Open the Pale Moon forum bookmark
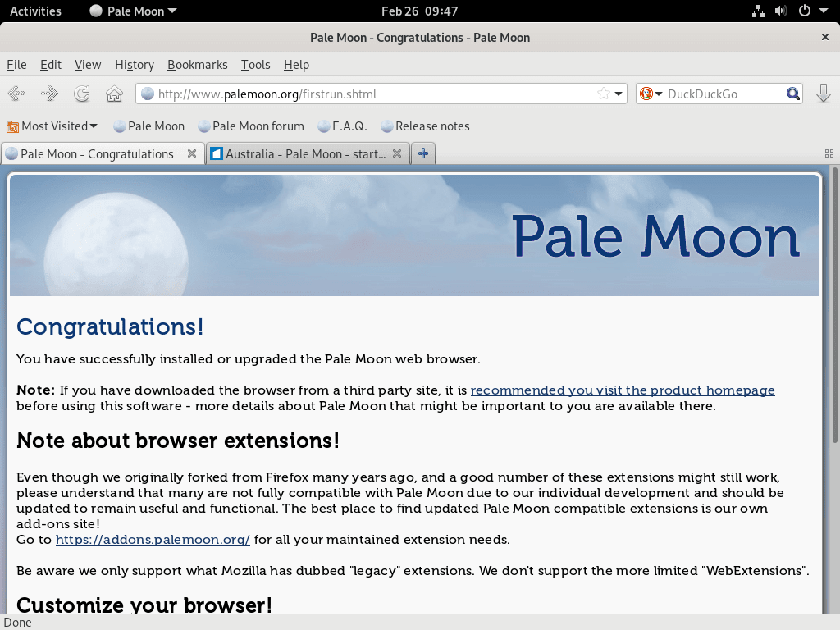The image size is (840, 630). tap(251, 126)
